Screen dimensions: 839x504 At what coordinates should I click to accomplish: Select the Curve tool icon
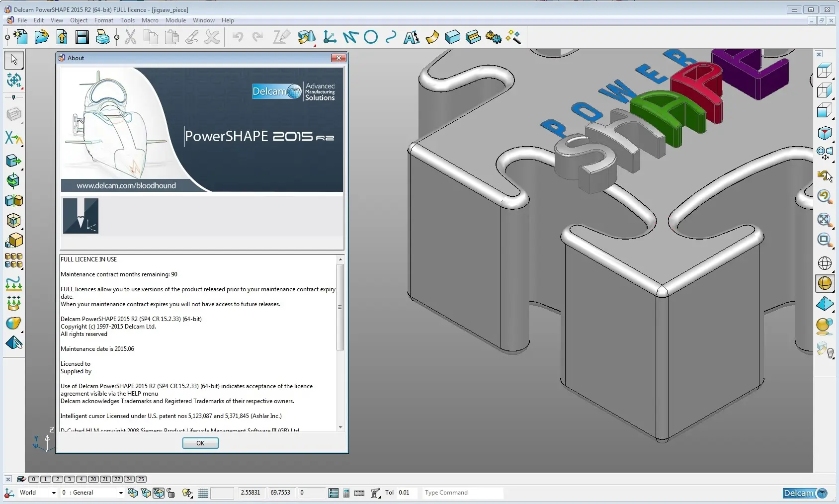(x=391, y=37)
